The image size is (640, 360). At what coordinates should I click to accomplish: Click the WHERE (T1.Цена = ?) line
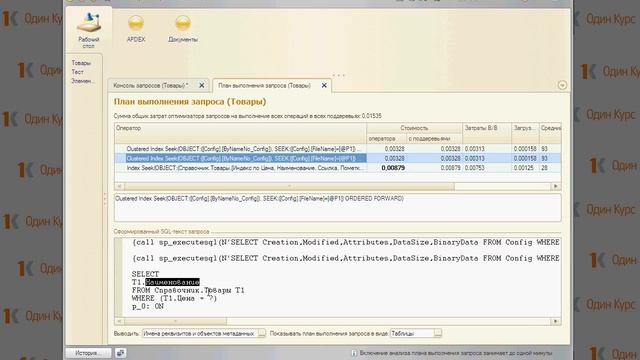tap(174, 298)
